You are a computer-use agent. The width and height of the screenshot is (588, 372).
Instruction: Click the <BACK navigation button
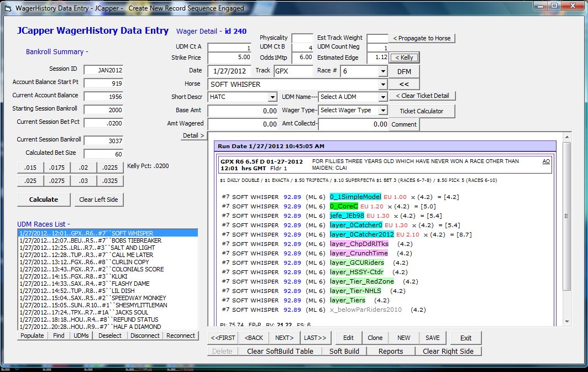[x=254, y=338]
